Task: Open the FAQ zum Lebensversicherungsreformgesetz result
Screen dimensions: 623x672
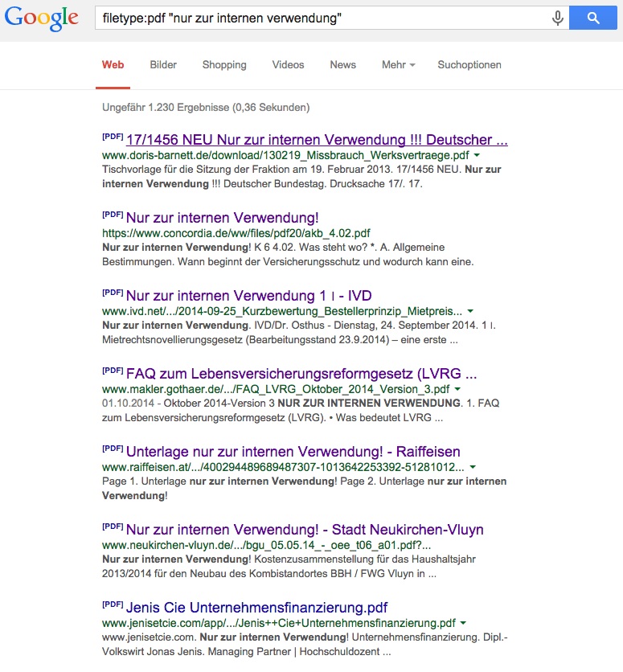Action: click(x=301, y=374)
